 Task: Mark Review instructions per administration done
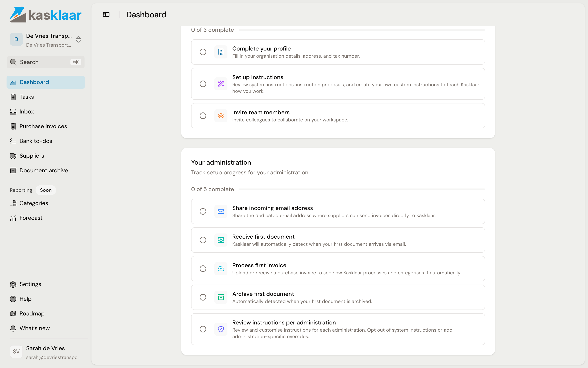[203, 329]
